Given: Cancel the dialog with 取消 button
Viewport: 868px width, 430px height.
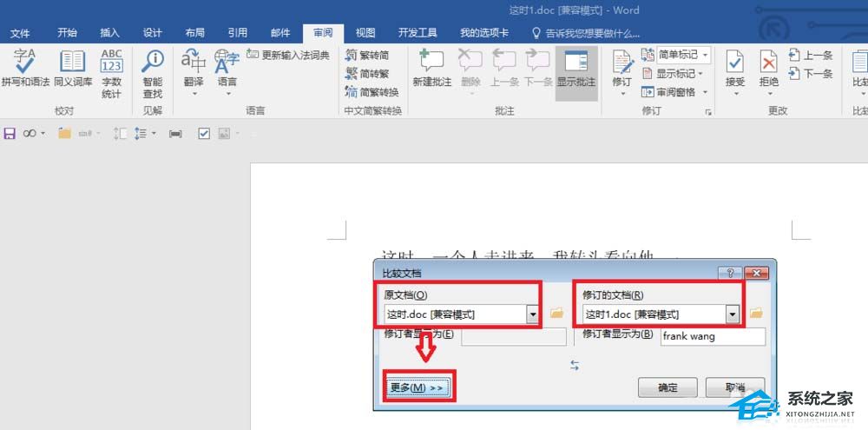Looking at the screenshot, I should pos(735,388).
